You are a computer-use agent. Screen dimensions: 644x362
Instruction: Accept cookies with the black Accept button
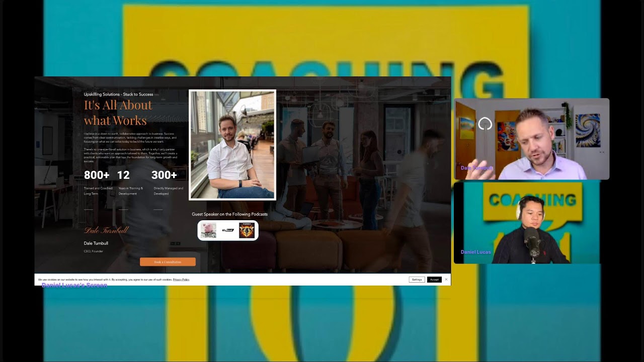point(434,280)
